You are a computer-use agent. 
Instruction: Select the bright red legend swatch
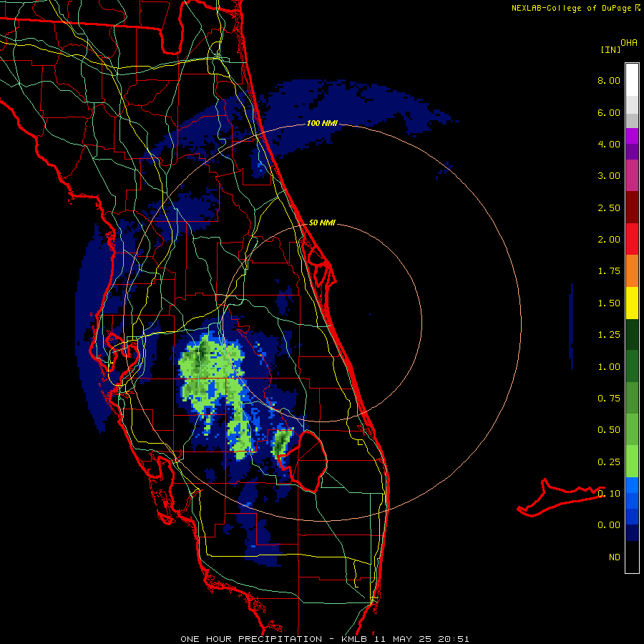632,239
